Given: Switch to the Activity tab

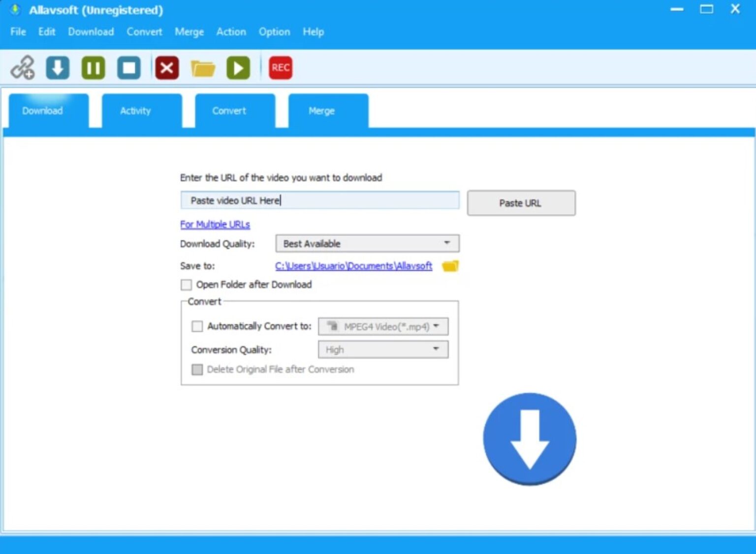Looking at the screenshot, I should (135, 110).
